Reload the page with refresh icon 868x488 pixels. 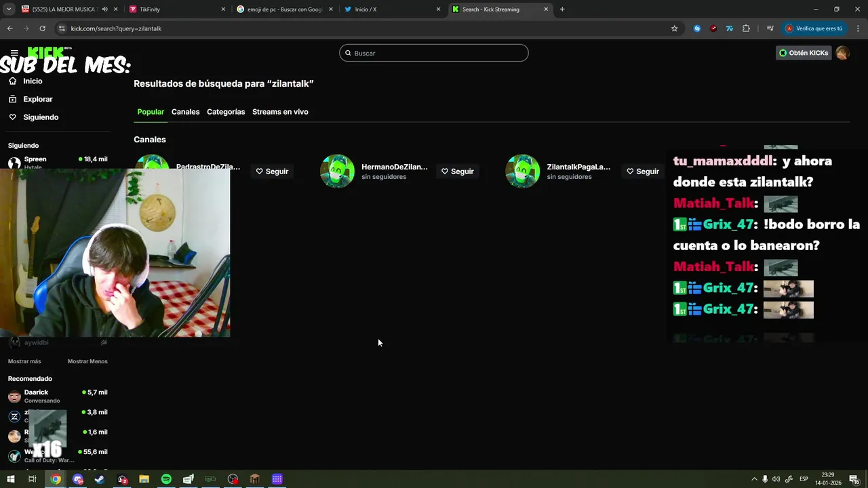pyautogui.click(x=42, y=28)
